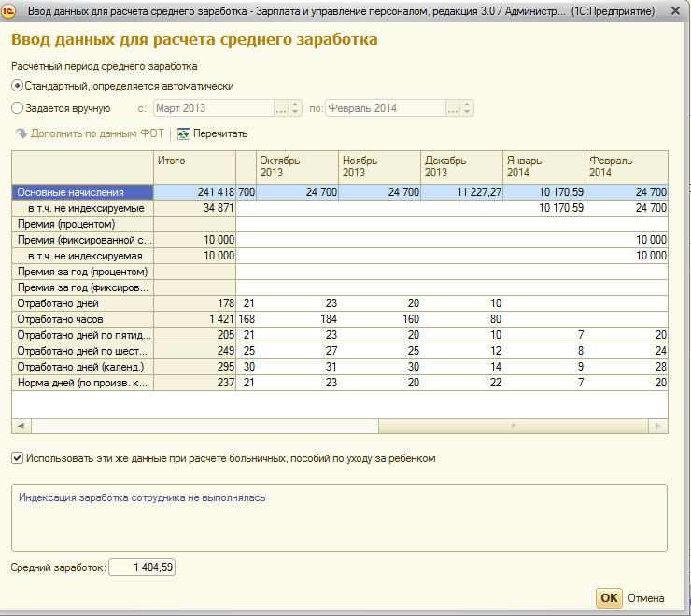Click the horizontal scrollbar thumb under the table
This screenshot has height=616, width=691.
point(514,427)
